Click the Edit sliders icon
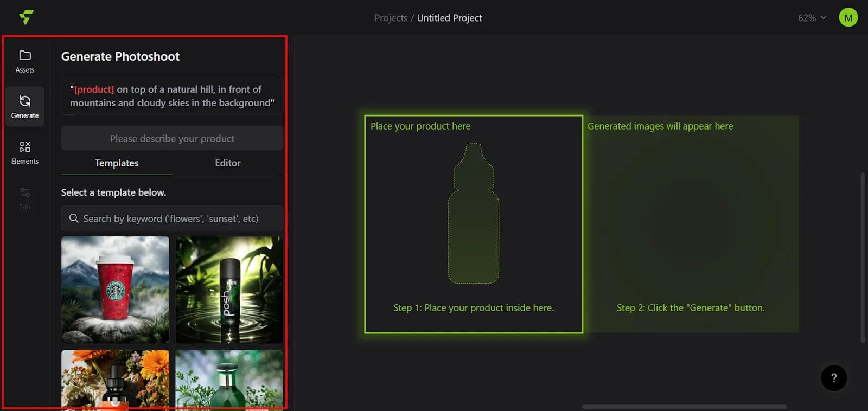Image resolution: width=868 pixels, height=411 pixels. click(25, 198)
